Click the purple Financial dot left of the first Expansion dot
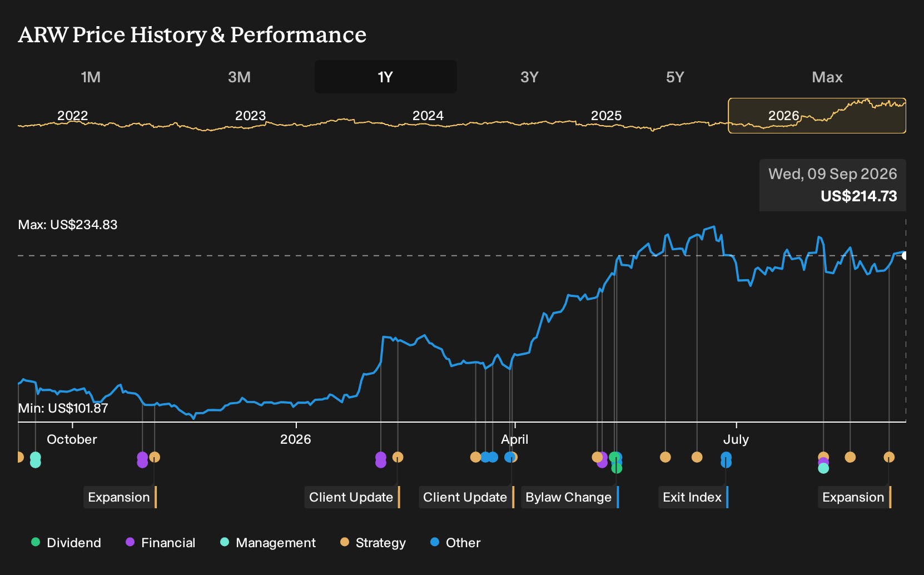 [142, 459]
